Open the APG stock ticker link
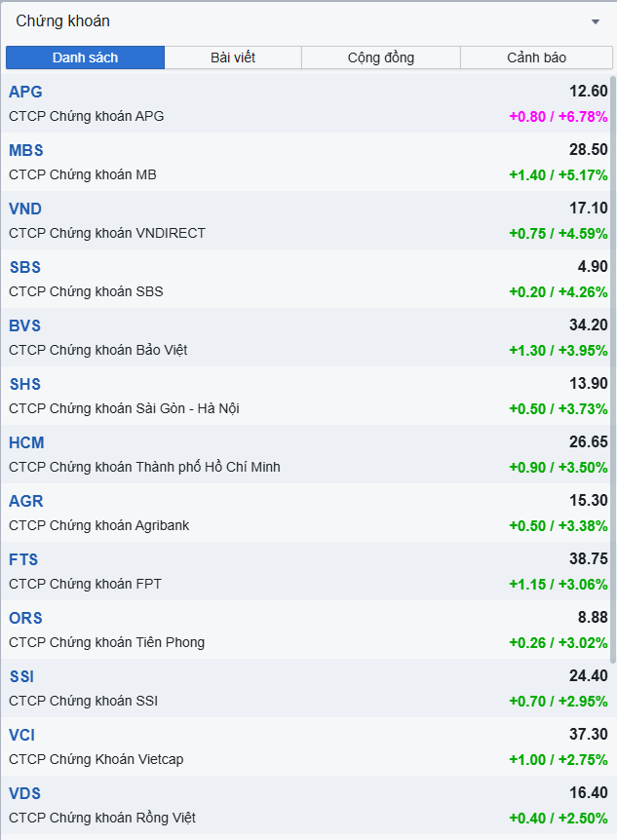The width and height of the screenshot is (617, 840). [25, 92]
